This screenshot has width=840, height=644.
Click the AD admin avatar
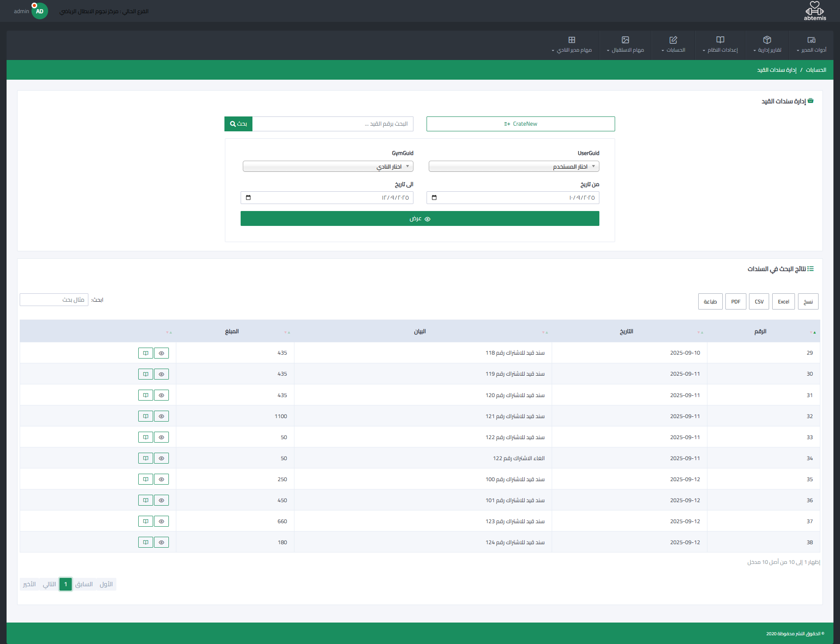tap(40, 11)
